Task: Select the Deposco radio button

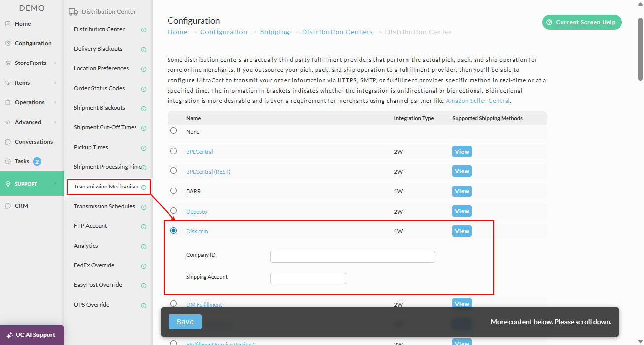Action: coord(173,210)
